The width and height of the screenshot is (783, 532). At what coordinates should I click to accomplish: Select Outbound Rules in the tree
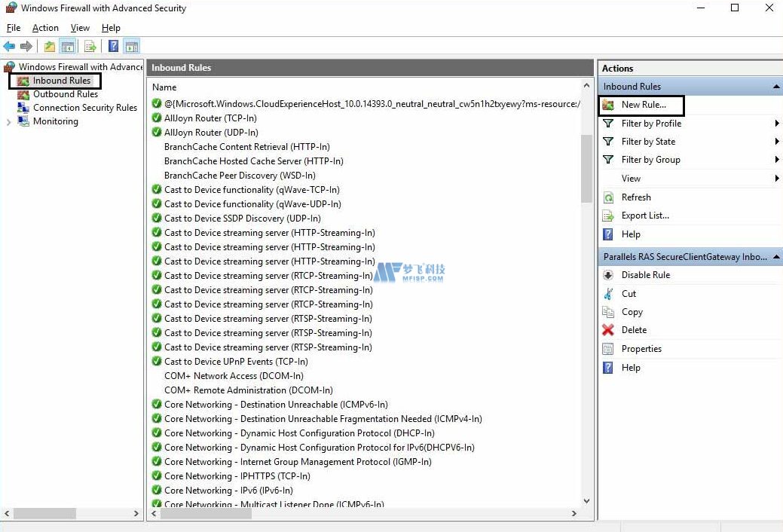tap(65, 94)
